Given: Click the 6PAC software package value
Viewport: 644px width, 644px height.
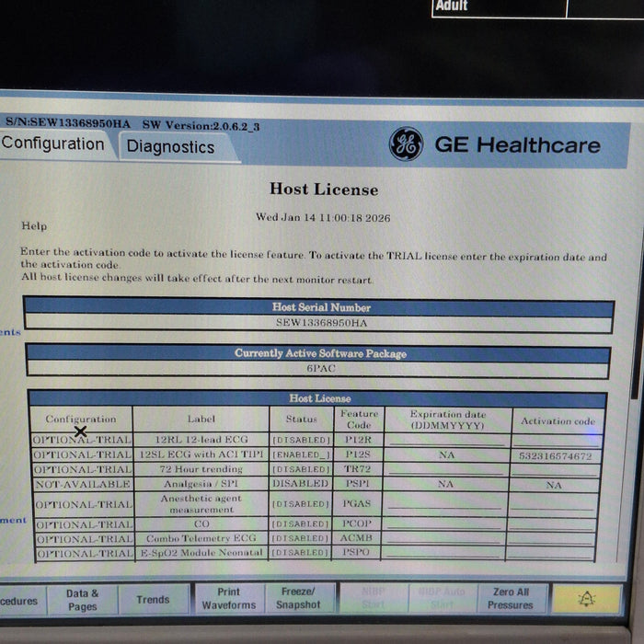Looking at the screenshot, I should 321,368.
